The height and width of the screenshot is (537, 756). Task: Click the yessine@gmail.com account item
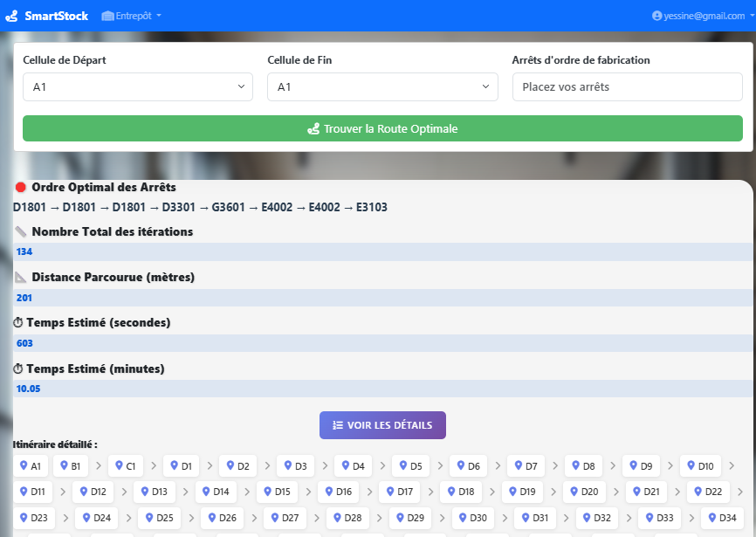(x=698, y=15)
